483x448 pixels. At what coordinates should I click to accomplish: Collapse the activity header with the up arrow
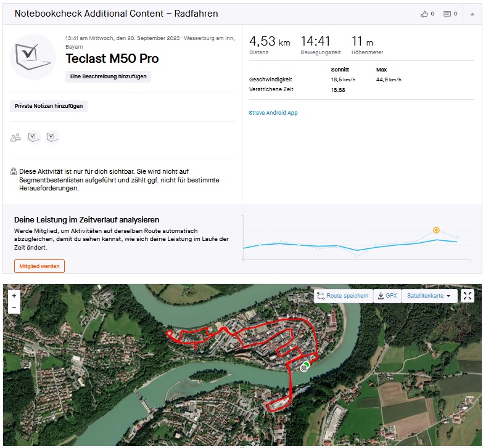coord(473,14)
